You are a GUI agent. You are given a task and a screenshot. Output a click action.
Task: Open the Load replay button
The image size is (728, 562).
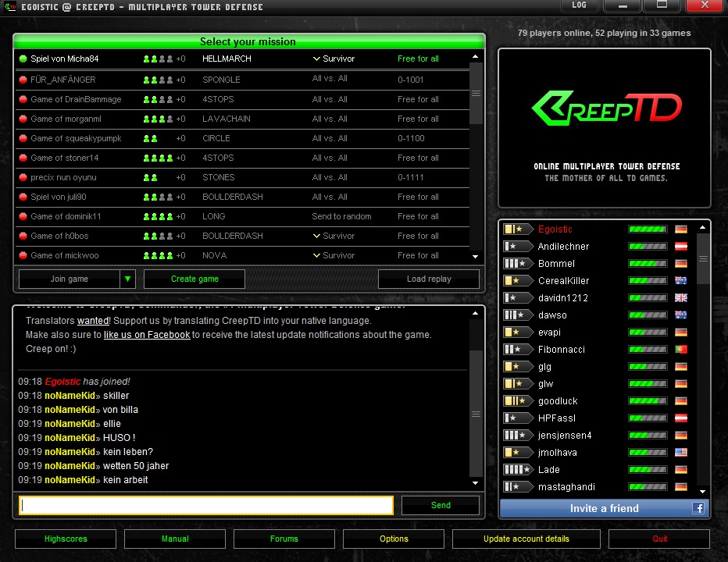(x=429, y=279)
